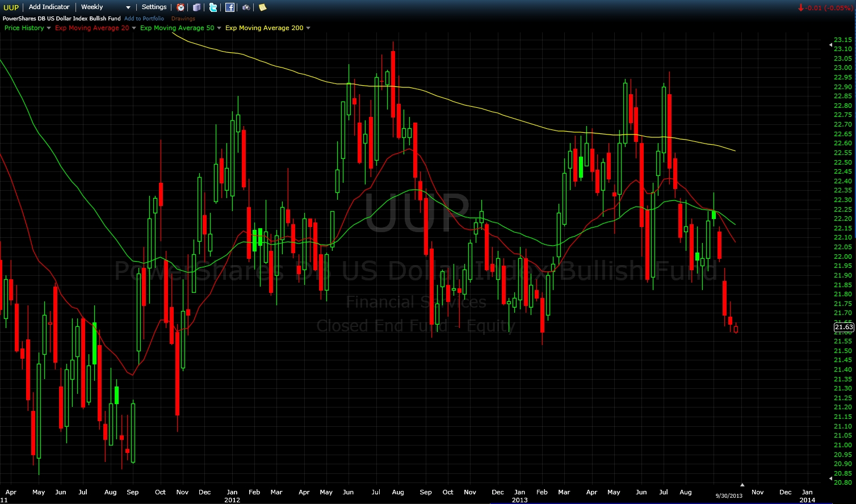Screen dimensions: 856x504
Task: Expand Exp Moving Average 50 dropdown arrow
Action: coord(219,28)
